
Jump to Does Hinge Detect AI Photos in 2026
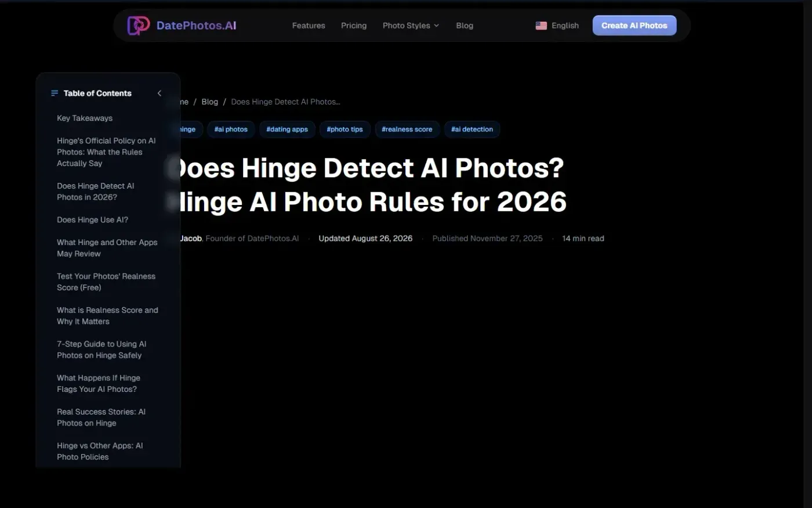pyautogui.click(x=96, y=192)
